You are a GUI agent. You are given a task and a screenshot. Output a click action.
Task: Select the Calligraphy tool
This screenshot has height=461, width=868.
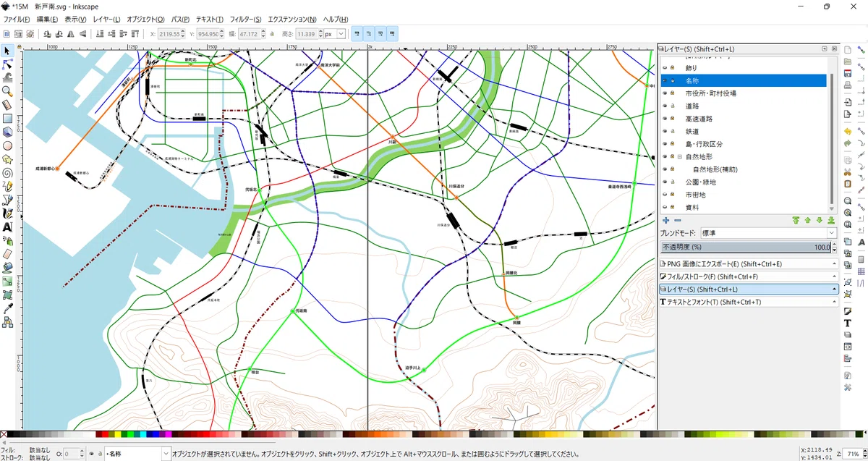(x=7, y=213)
